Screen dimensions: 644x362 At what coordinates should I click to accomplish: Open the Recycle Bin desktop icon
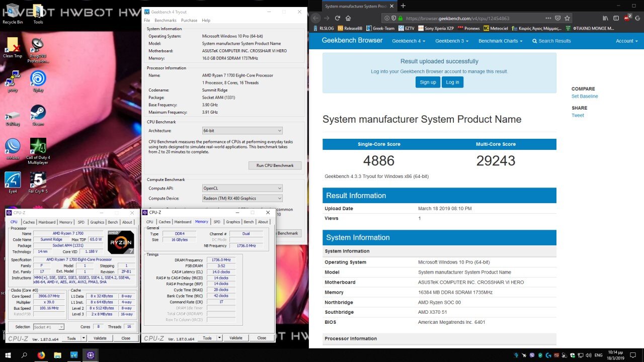(x=13, y=14)
